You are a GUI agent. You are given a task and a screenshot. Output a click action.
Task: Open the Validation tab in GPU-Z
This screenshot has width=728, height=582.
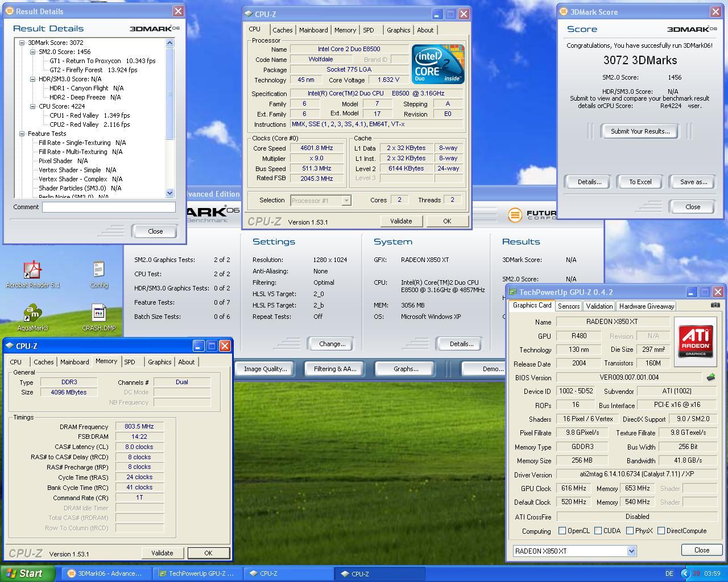tap(599, 306)
